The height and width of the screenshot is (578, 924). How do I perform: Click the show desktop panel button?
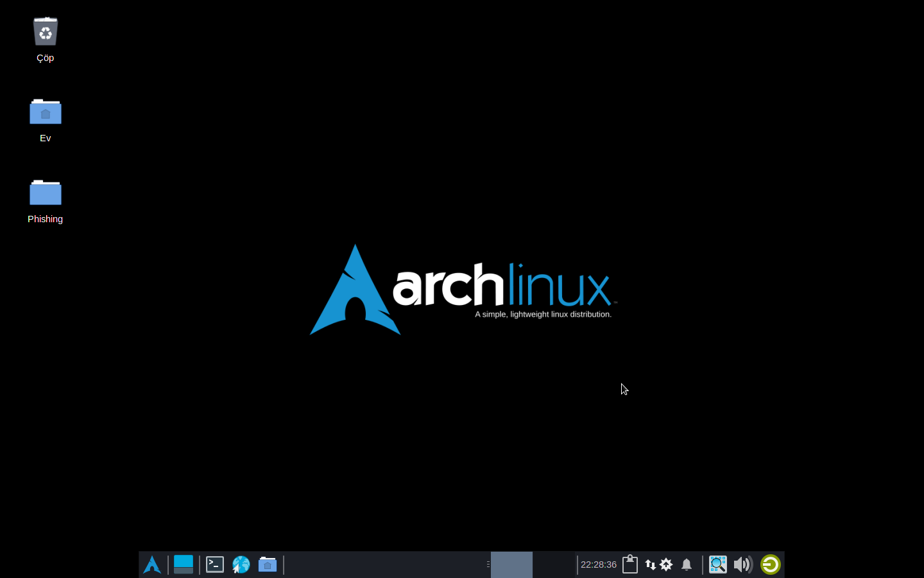184,565
